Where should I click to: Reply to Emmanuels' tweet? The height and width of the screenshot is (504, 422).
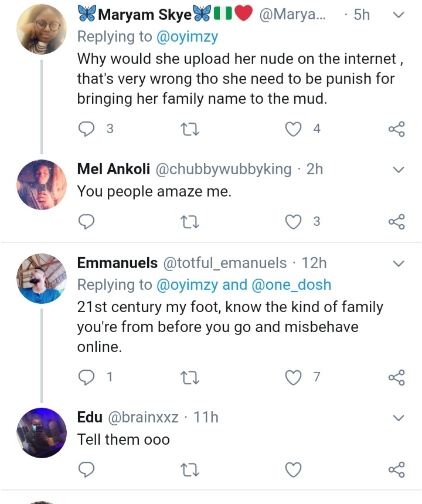(87, 377)
